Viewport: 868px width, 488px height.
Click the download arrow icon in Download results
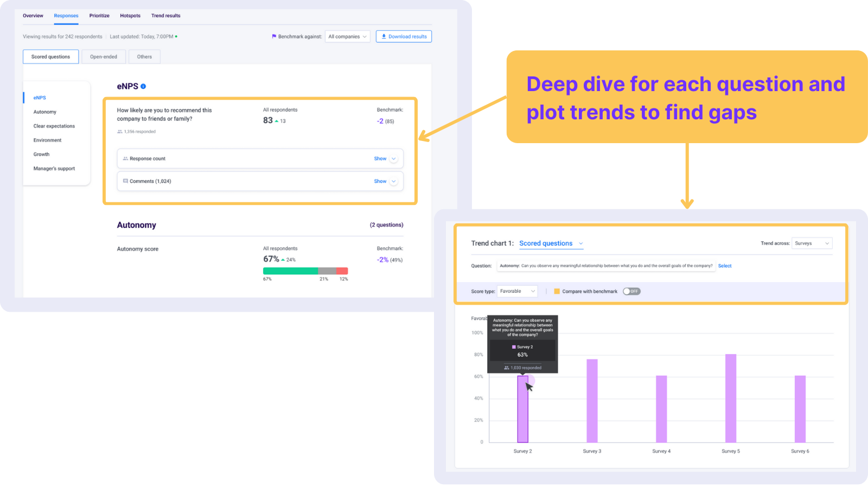coord(384,36)
